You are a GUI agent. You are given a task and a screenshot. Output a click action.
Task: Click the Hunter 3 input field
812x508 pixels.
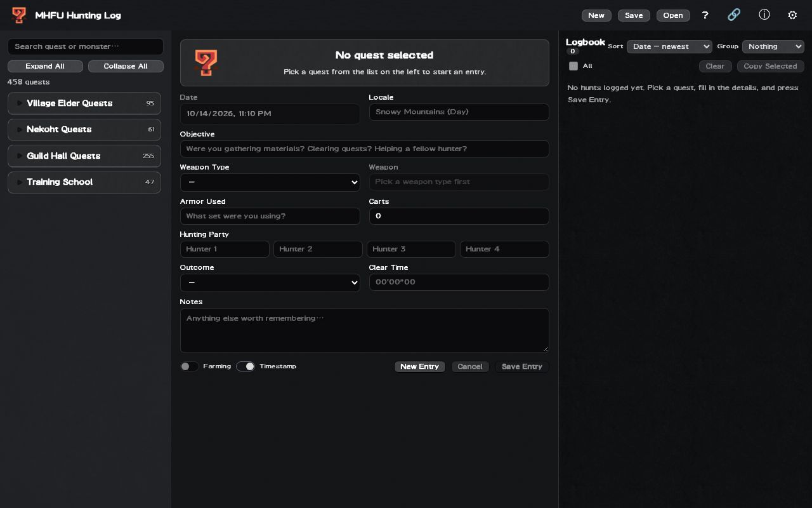click(x=411, y=249)
